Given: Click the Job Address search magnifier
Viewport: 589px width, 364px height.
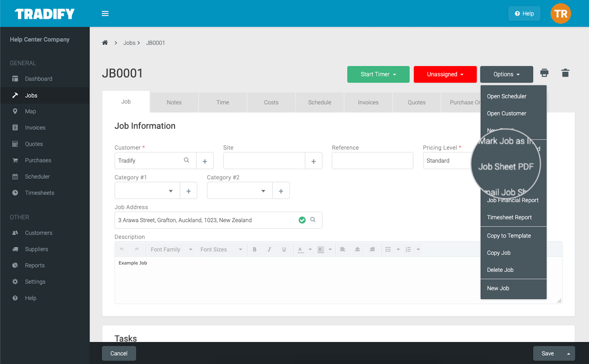Looking at the screenshot, I should click(313, 220).
